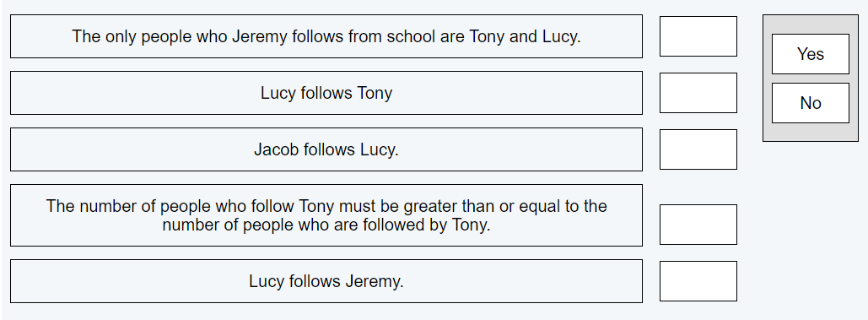Focus the first empty answer slot
868x320 pixels.
tap(698, 36)
